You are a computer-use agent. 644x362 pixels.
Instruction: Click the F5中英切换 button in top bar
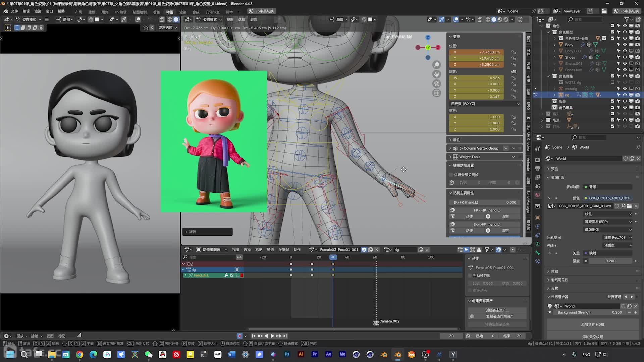[x=261, y=11]
